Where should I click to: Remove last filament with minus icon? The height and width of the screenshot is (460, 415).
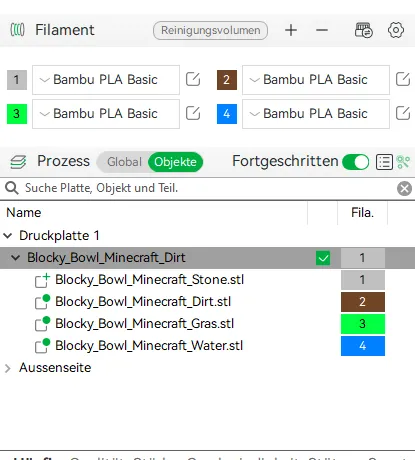(x=322, y=30)
